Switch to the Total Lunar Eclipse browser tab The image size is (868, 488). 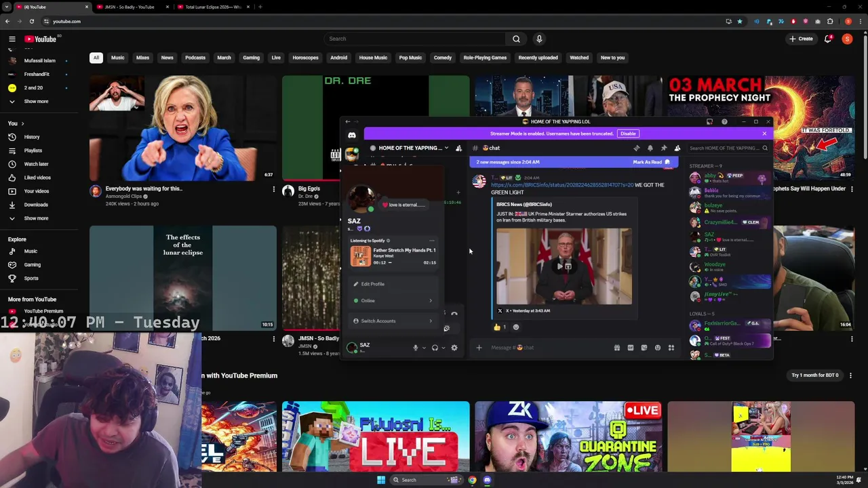coord(214,7)
